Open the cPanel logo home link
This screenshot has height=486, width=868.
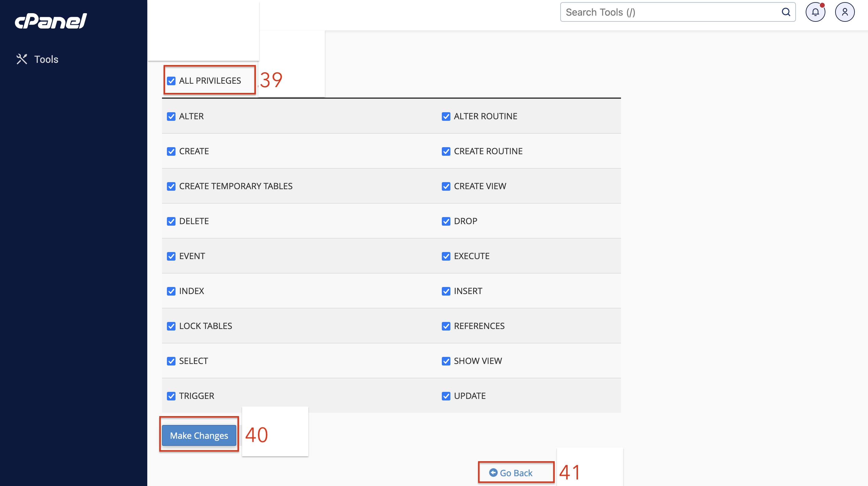(x=51, y=21)
